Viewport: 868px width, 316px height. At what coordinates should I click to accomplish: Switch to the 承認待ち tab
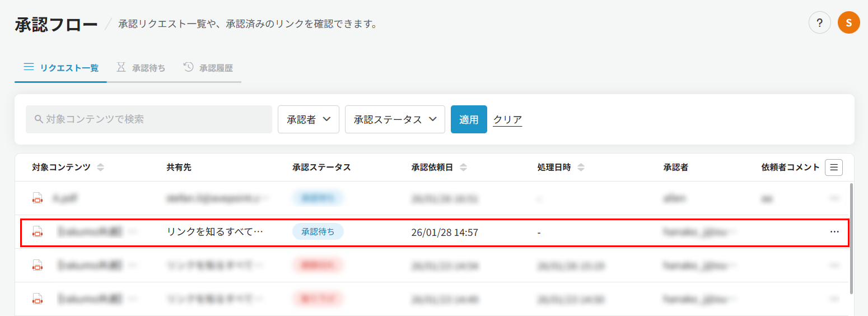(141, 68)
